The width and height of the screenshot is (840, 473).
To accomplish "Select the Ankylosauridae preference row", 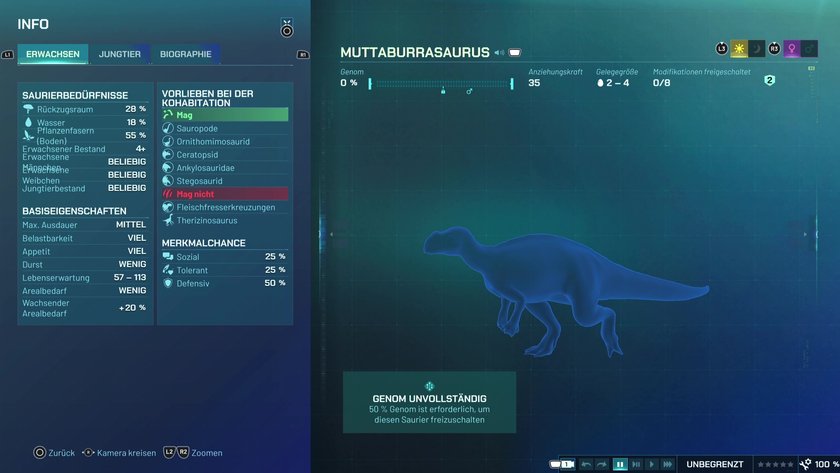I will point(225,168).
